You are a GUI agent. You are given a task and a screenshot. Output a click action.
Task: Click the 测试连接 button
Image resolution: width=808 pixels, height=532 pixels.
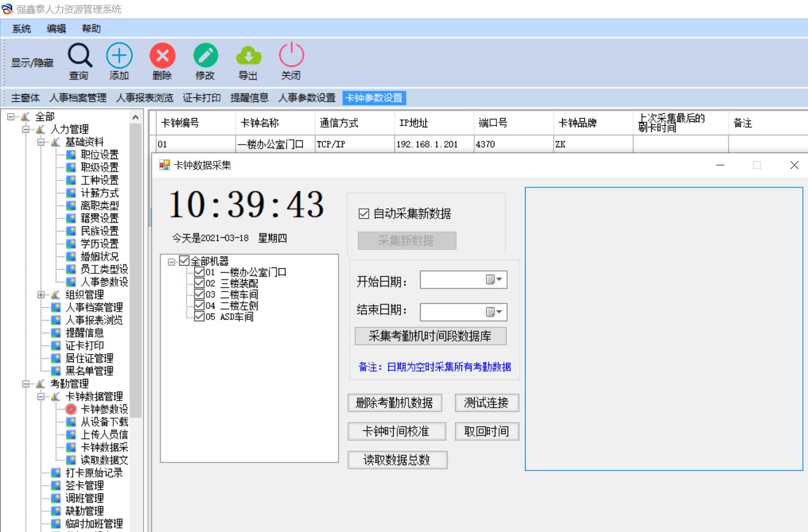tap(486, 403)
